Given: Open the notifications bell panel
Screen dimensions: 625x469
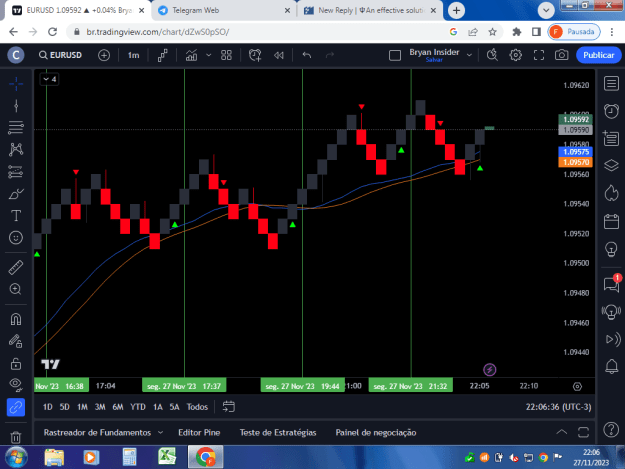Looking at the screenshot, I should click(x=611, y=366).
